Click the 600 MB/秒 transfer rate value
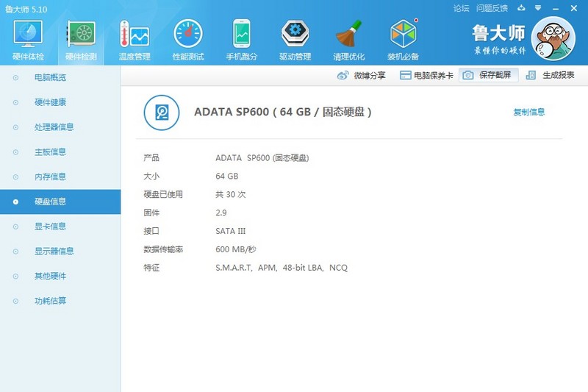The height and width of the screenshot is (392, 588). pos(235,249)
